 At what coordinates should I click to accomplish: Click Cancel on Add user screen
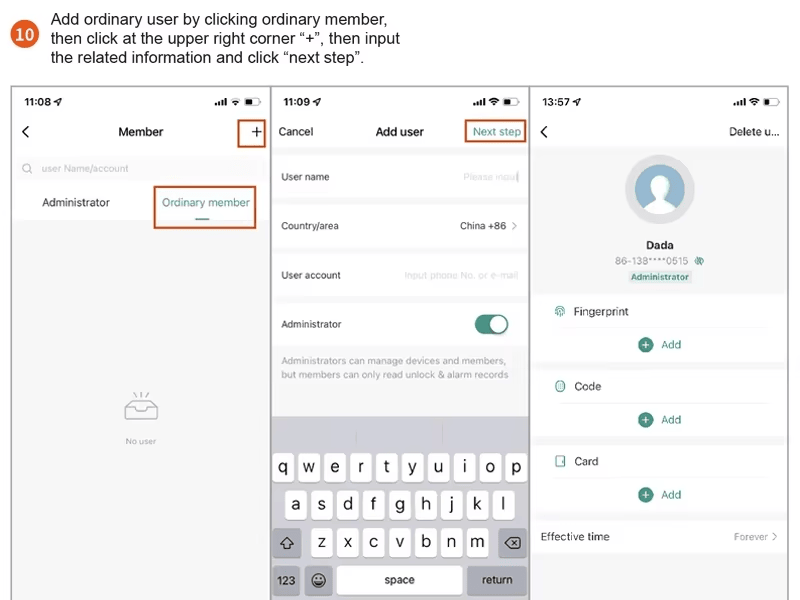(296, 132)
